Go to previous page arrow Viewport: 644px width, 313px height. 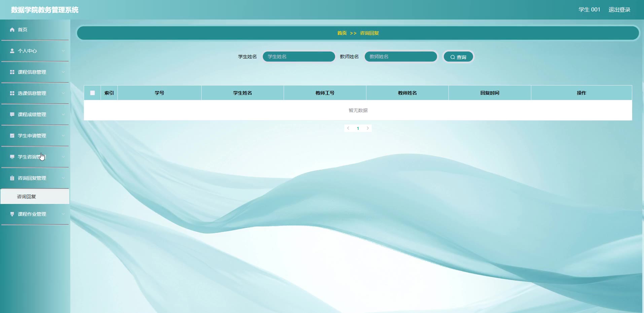tap(348, 128)
